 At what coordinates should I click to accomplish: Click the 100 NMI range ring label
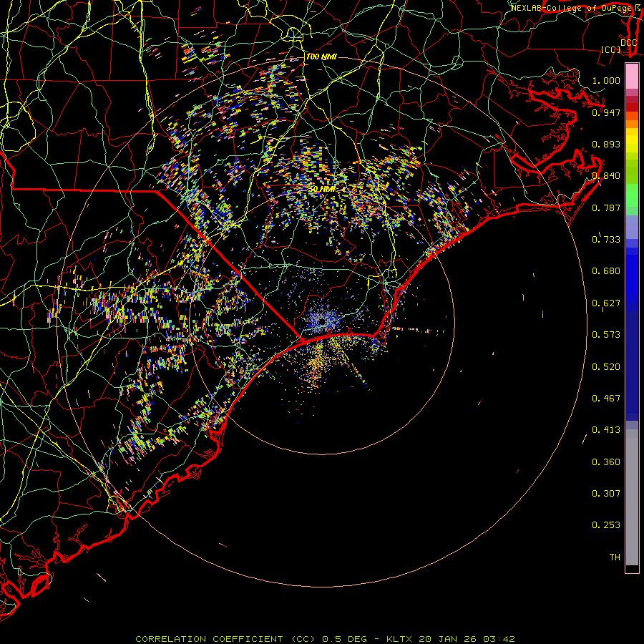(321, 57)
